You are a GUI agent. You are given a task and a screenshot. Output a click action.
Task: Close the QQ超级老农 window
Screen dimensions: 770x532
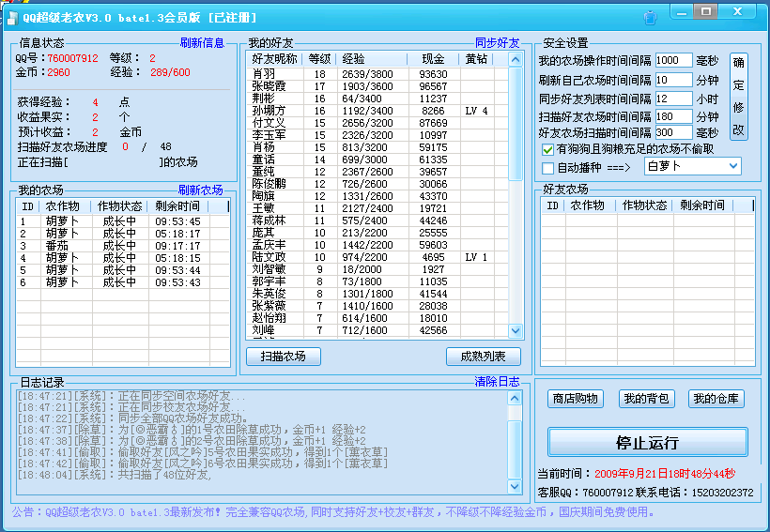(x=737, y=11)
